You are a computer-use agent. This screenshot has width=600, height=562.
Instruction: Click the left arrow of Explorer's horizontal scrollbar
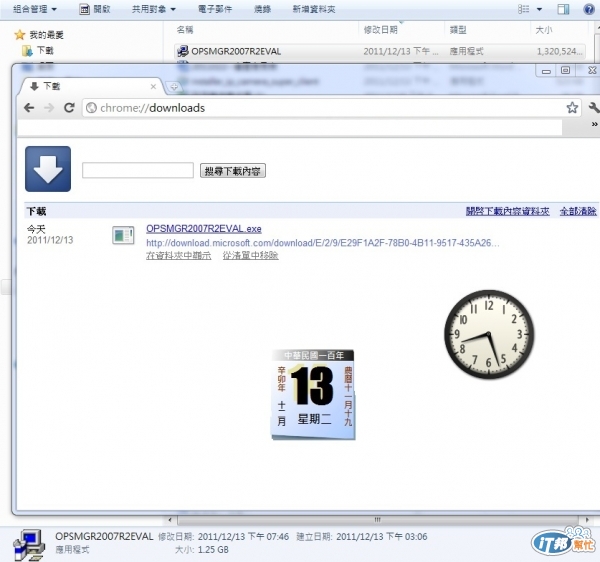(170, 520)
